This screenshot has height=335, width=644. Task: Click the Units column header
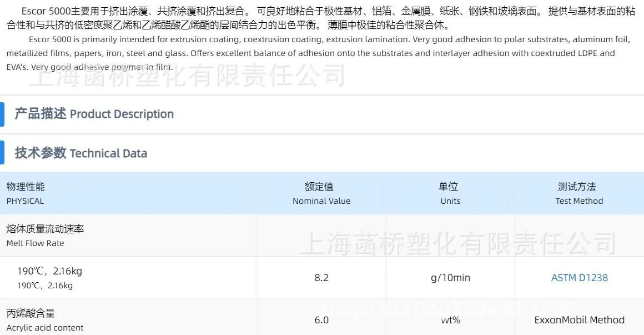tap(450, 193)
